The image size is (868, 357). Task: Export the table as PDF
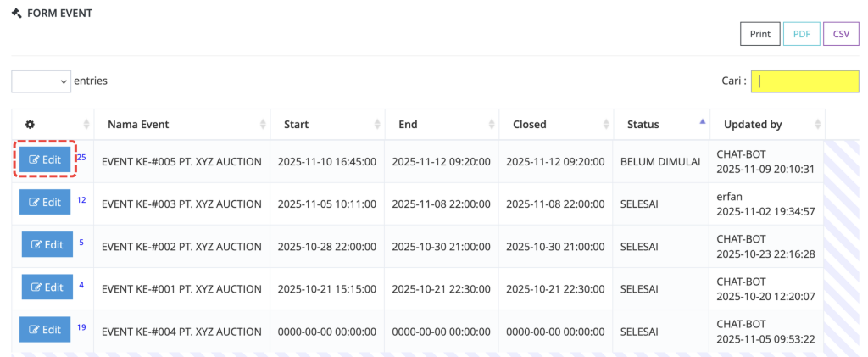pos(801,34)
